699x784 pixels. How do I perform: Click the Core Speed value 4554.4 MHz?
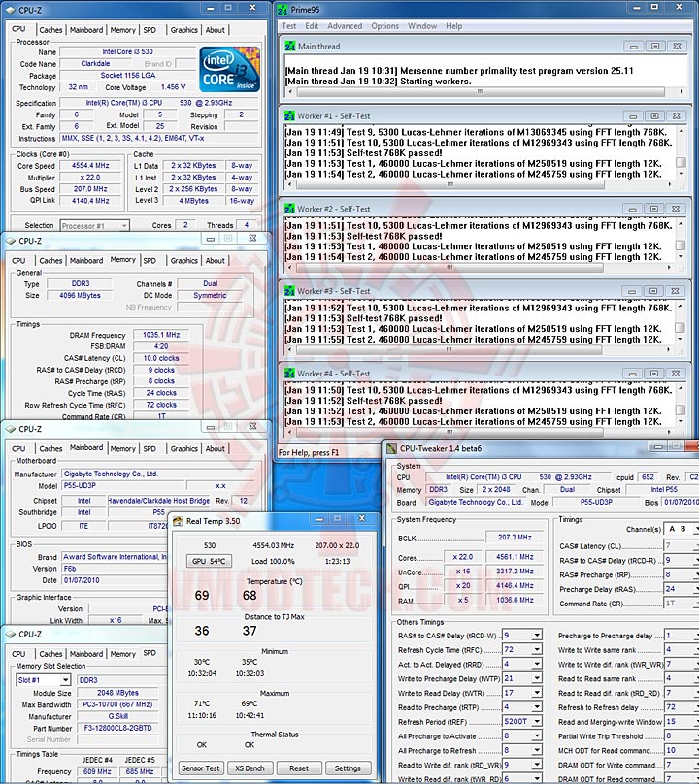[90, 166]
